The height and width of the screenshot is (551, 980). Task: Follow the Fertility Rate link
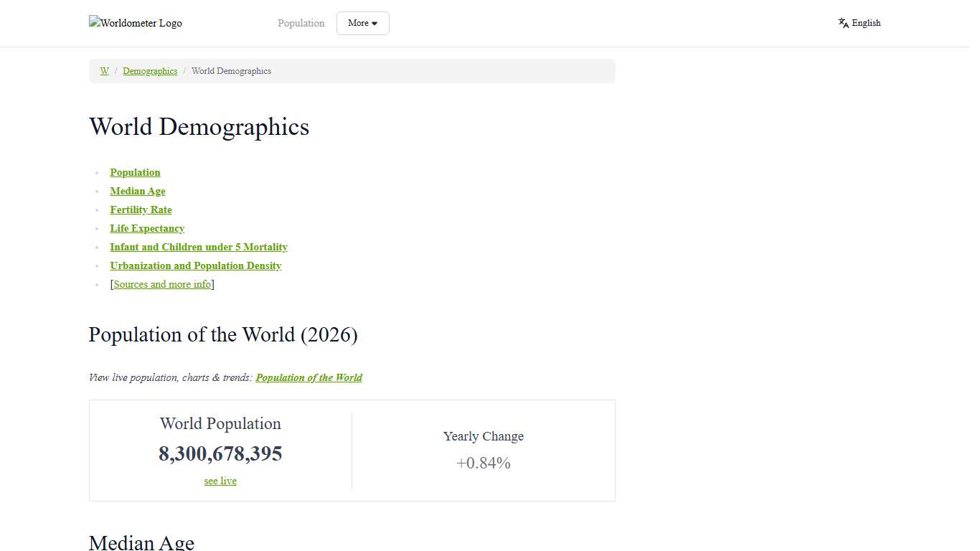(141, 209)
